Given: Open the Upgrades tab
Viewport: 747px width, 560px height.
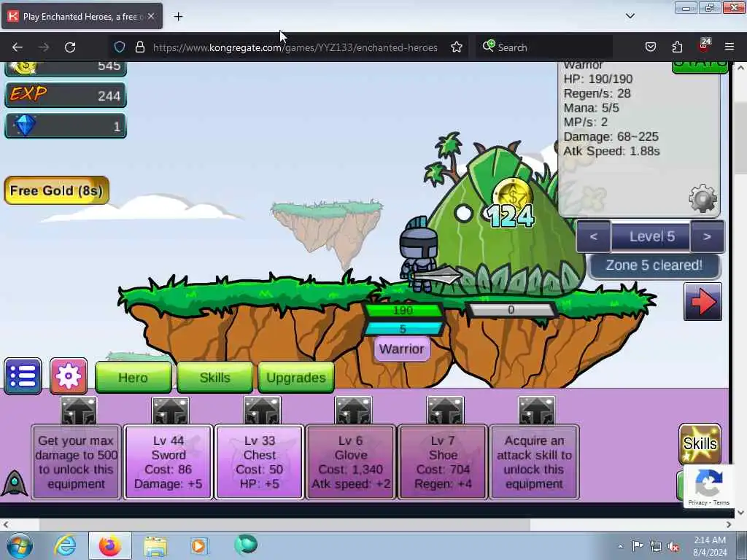Looking at the screenshot, I should tap(296, 378).
